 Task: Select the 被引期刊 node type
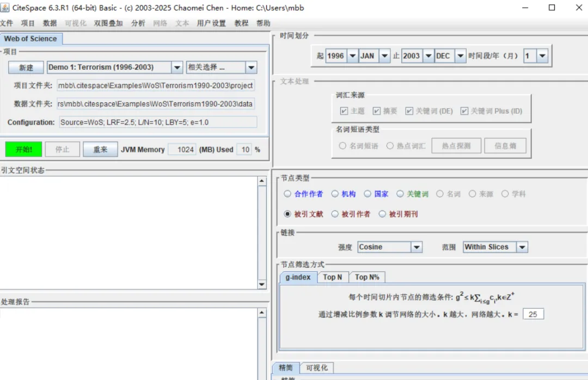382,214
